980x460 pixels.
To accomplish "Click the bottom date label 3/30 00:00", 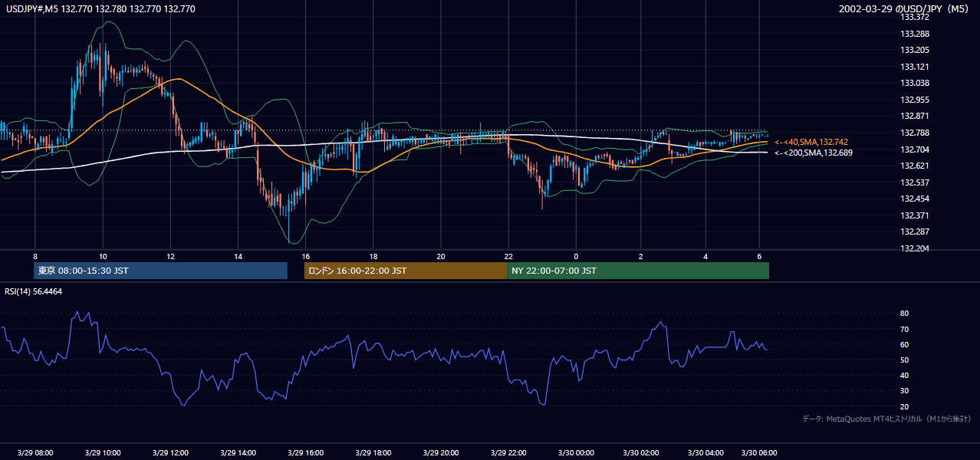I will click(x=575, y=452).
